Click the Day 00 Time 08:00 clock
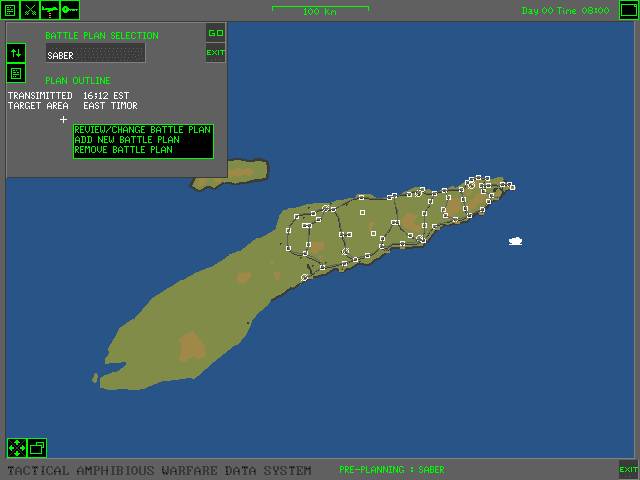The width and height of the screenshot is (640, 480). pos(565,11)
